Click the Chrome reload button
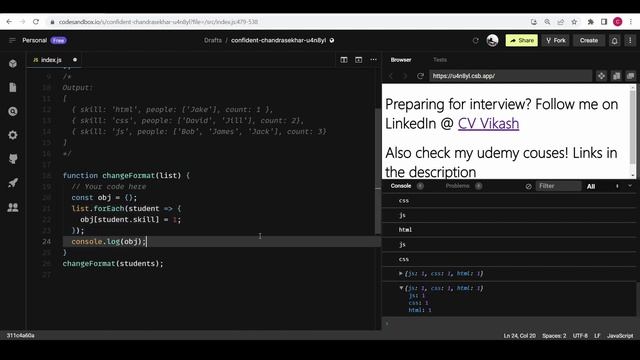The height and width of the screenshot is (360, 640). point(36,22)
